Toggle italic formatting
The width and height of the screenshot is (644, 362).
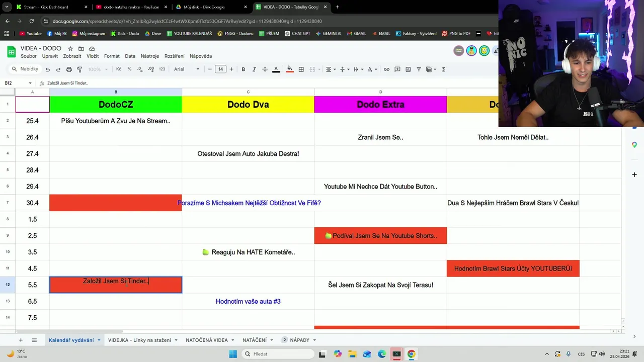pyautogui.click(x=254, y=69)
